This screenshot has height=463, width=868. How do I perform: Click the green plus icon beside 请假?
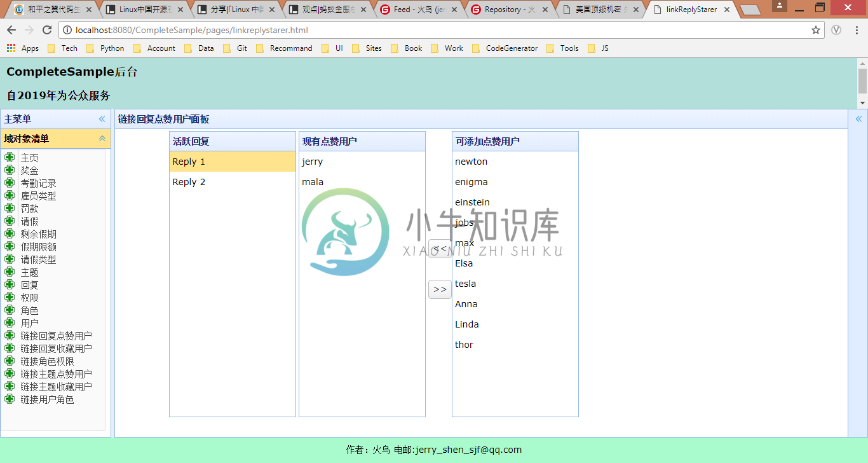tap(10, 221)
